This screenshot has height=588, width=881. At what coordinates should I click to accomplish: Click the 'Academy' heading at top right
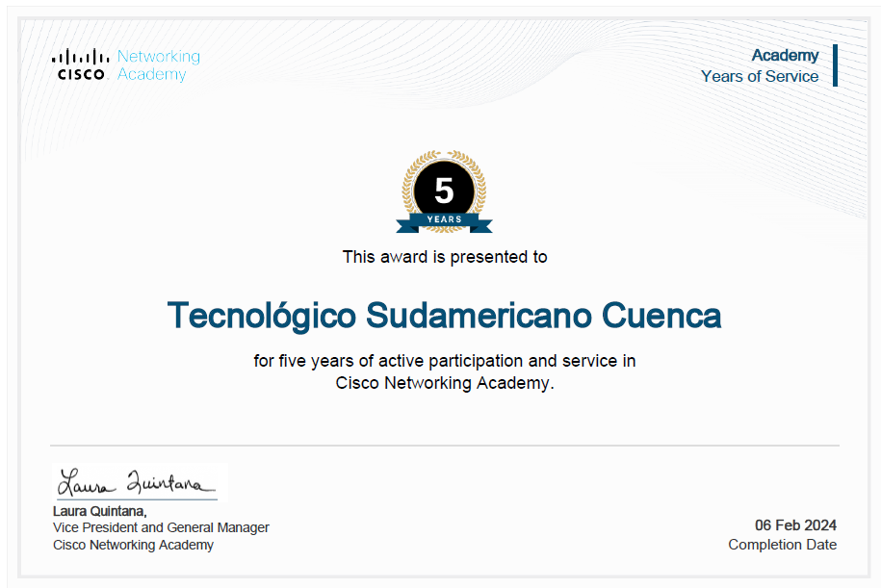pos(785,56)
